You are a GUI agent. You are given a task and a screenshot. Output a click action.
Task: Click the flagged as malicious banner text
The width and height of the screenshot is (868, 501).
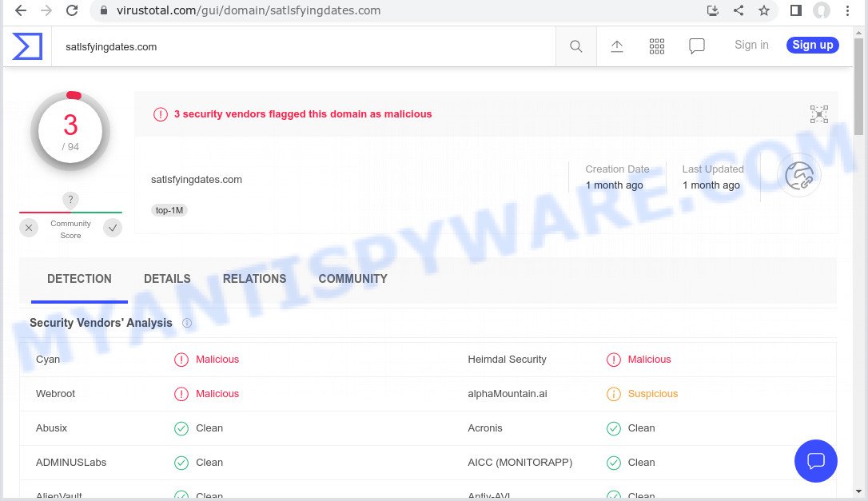pyautogui.click(x=303, y=114)
